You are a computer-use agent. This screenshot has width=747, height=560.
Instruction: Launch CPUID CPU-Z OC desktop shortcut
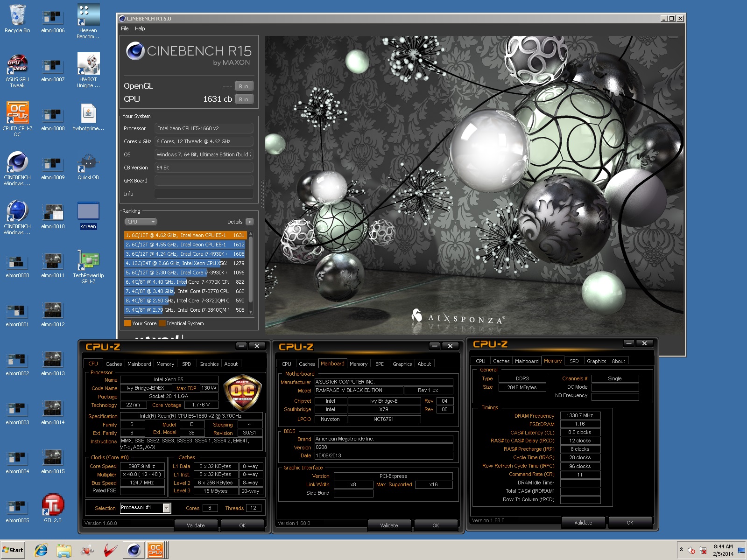pos(17,119)
